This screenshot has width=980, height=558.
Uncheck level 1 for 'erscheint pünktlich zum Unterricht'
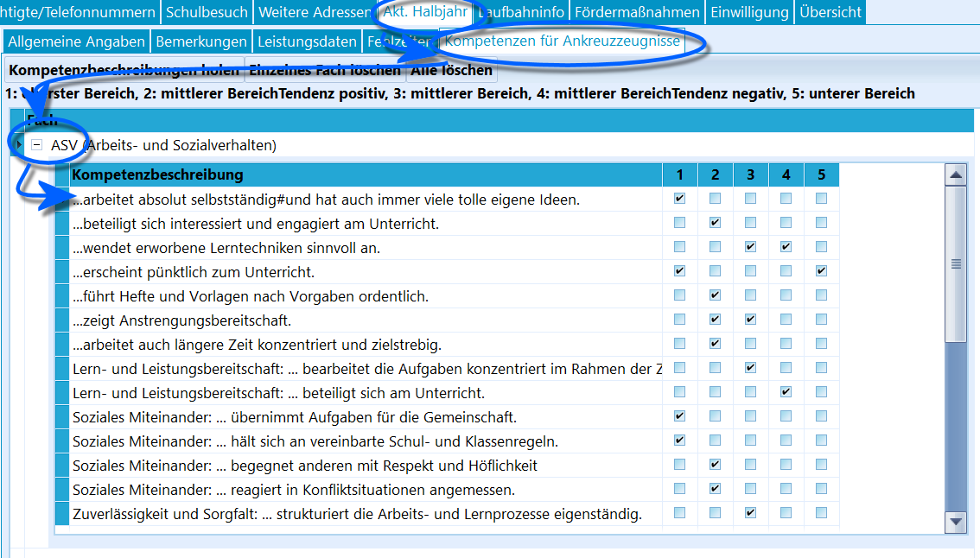(679, 271)
